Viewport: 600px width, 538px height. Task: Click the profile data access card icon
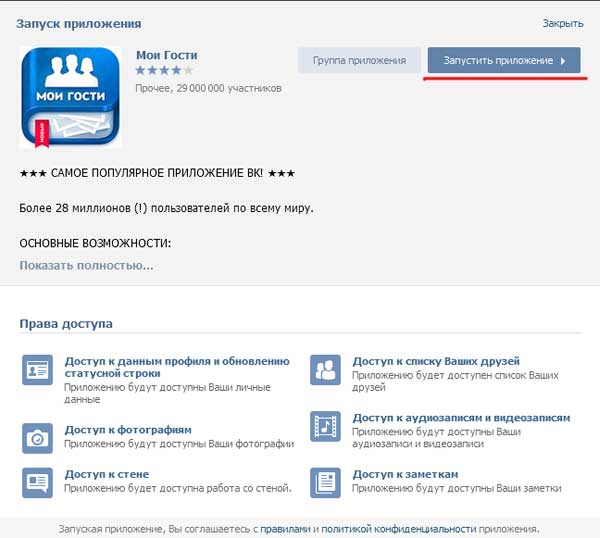point(37,370)
